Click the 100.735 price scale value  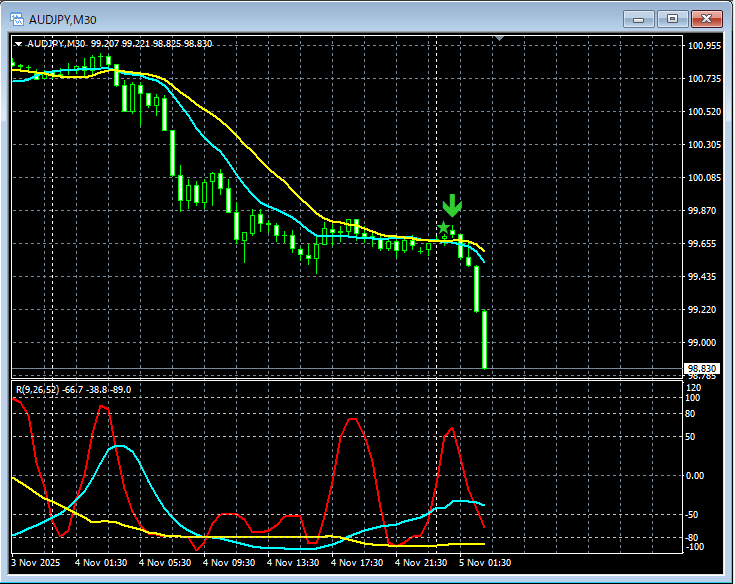point(704,79)
